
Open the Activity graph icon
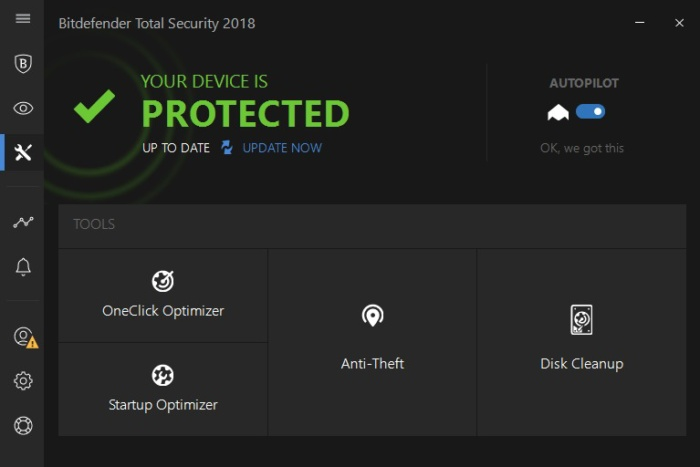(22, 222)
